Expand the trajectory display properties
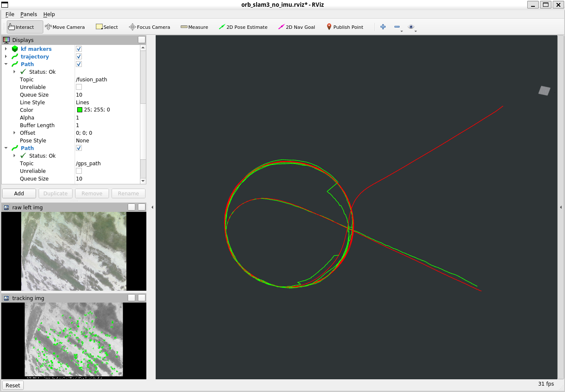The image size is (565, 392). click(x=6, y=56)
